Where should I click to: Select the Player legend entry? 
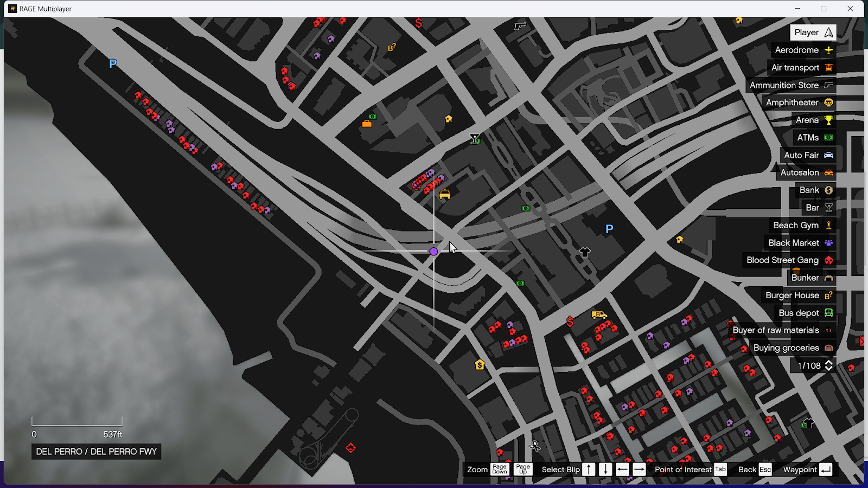(813, 33)
